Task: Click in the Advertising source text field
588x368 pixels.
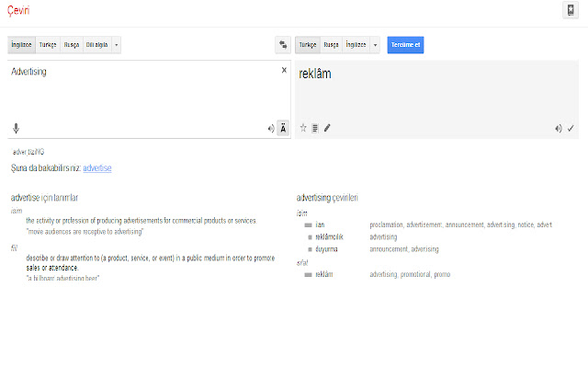Action: pyautogui.click(x=149, y=99)
